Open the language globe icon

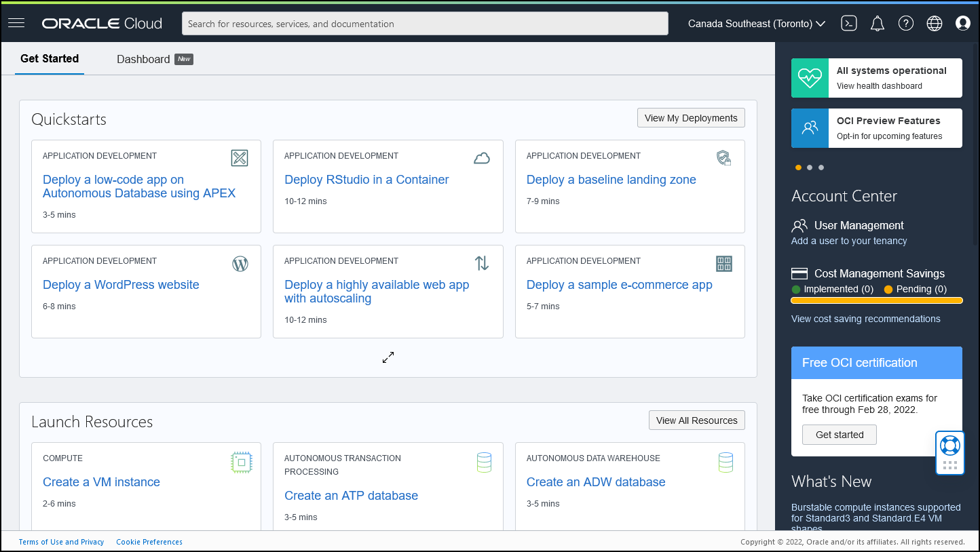point(935,23)
